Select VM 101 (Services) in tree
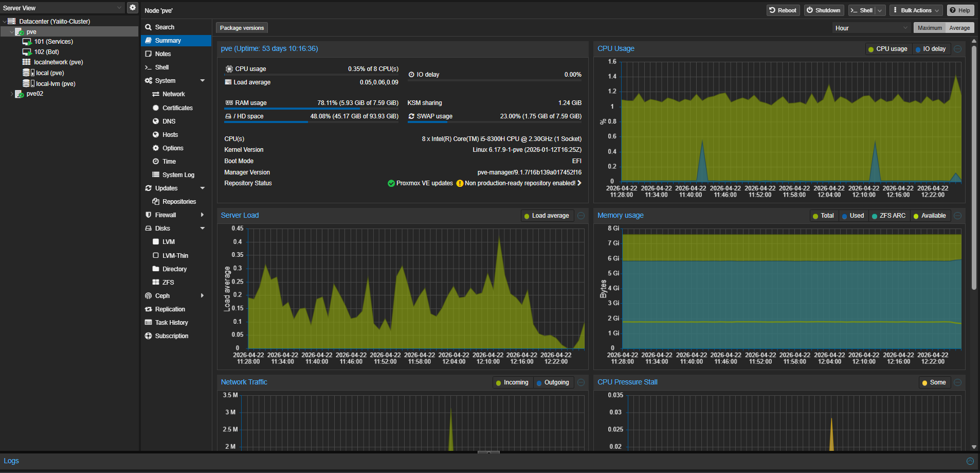This screenshot has height=473, width=980. 53,42
